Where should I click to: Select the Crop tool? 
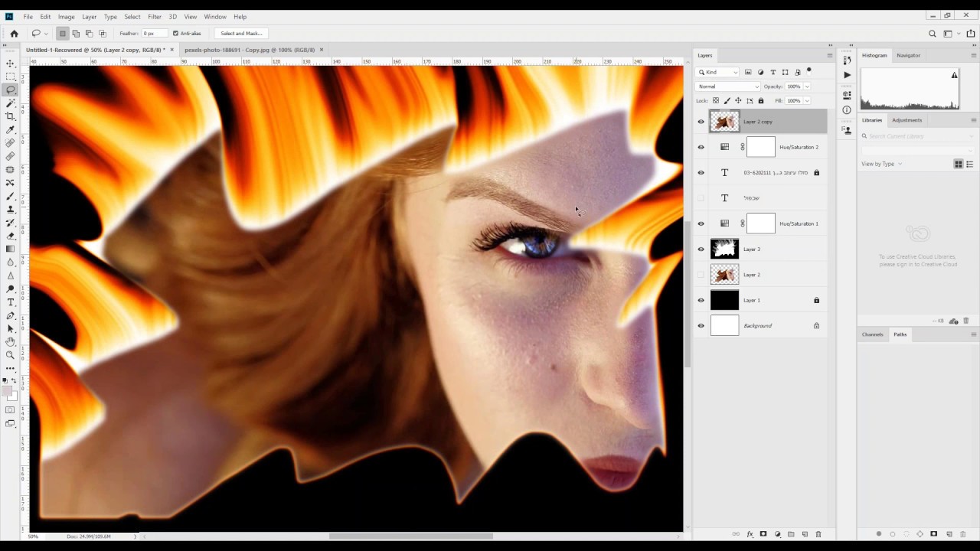click(x=10, y=116)
